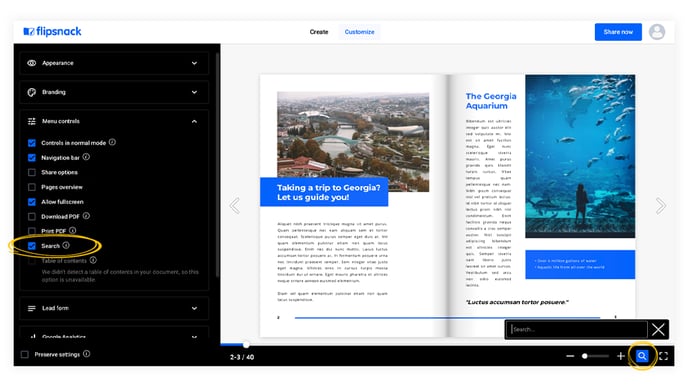Expand the Lead form section chevron
This screenshot has width=688, height=387.
pyautogui.click(x=194, y=308)
